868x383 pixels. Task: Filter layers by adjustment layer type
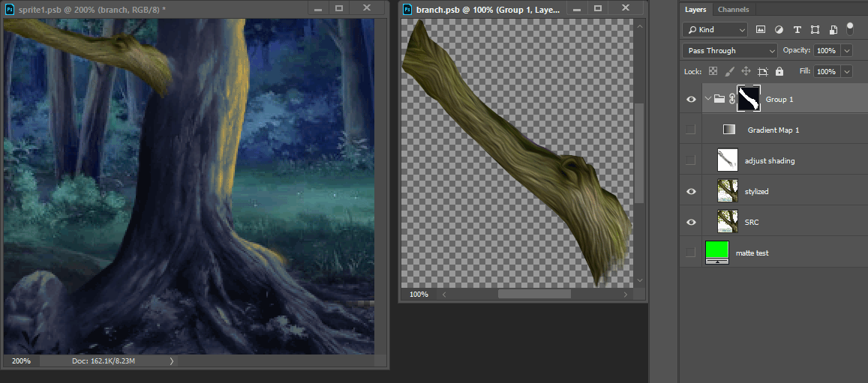pos(779,30)
